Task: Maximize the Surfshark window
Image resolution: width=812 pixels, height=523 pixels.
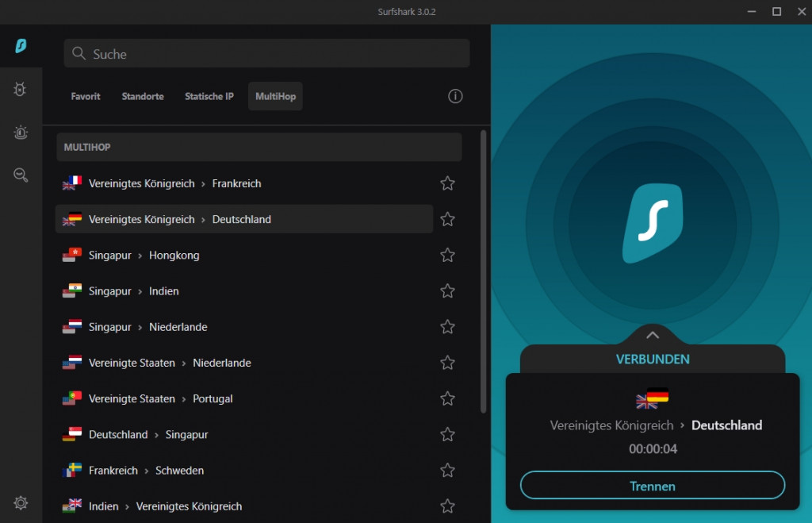Action: 777,11
